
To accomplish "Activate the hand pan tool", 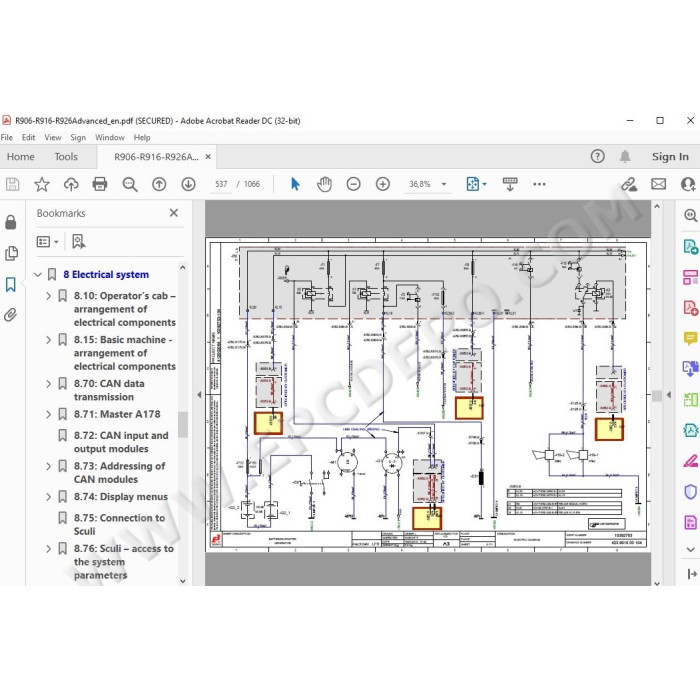I will [324, 184].
